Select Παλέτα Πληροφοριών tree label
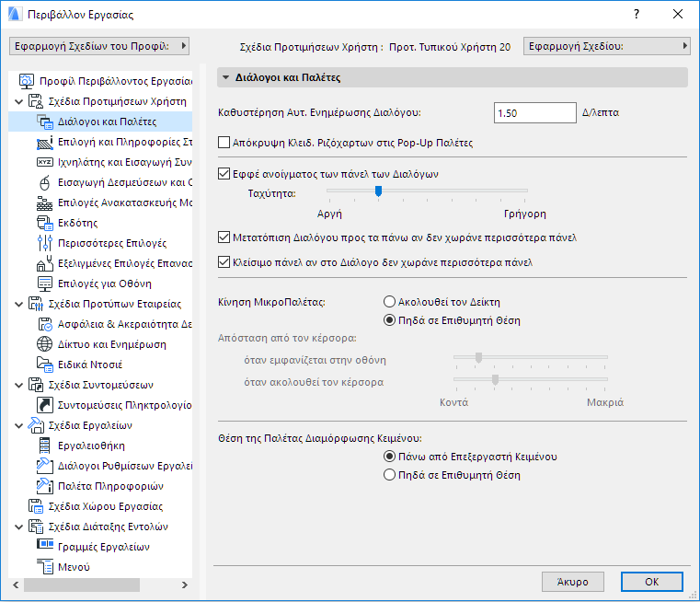 click(x=110, y=486)
